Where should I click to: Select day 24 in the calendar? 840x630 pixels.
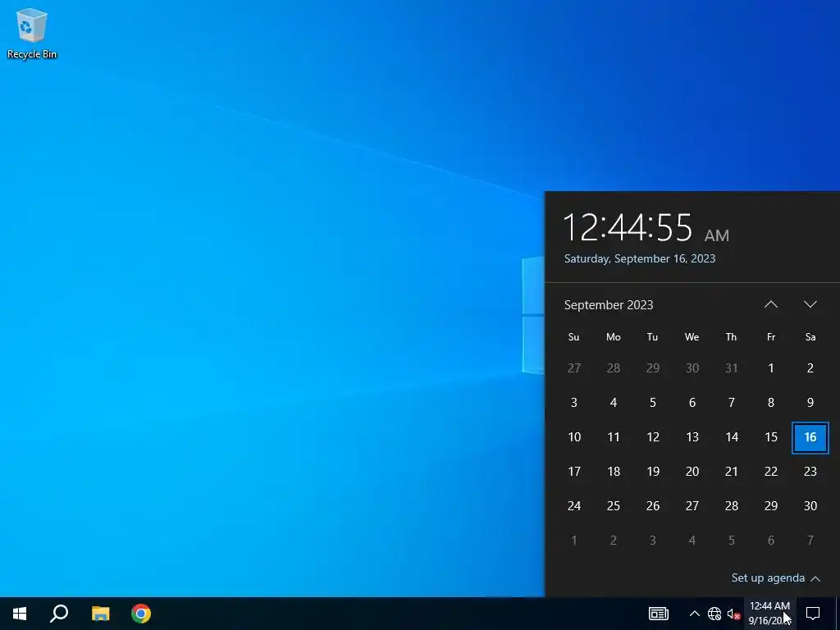click(574, 505)
